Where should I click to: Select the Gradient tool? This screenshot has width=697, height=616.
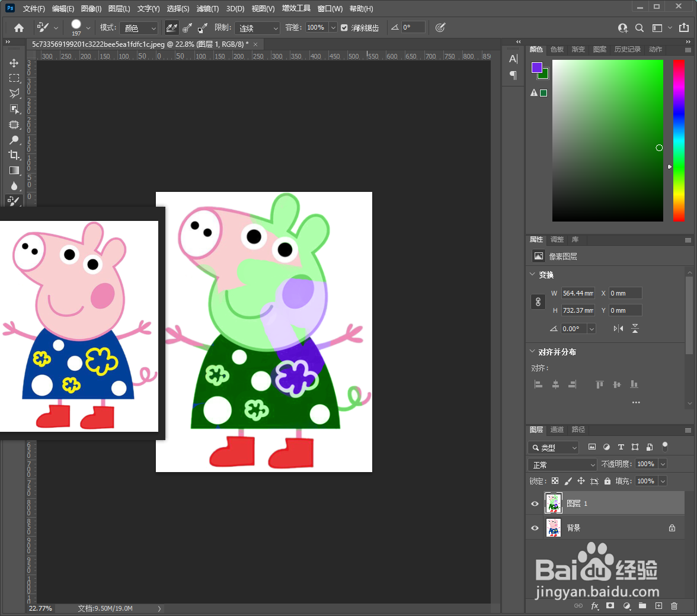(14, 171)
